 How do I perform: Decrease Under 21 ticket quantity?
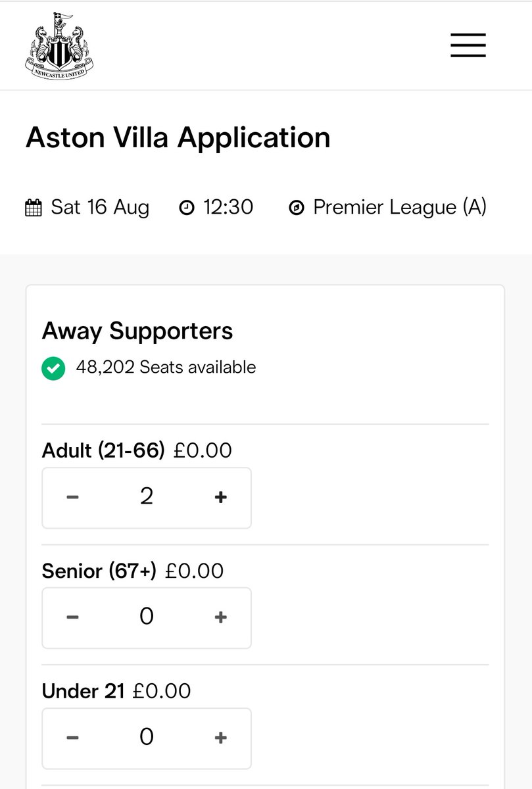[x=72, y=738]
